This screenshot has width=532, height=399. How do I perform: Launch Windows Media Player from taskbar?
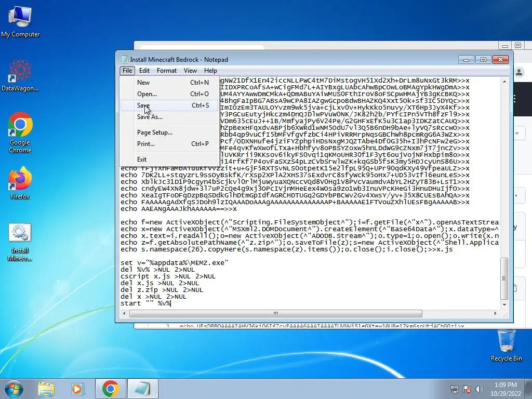[x=77, y=389]
